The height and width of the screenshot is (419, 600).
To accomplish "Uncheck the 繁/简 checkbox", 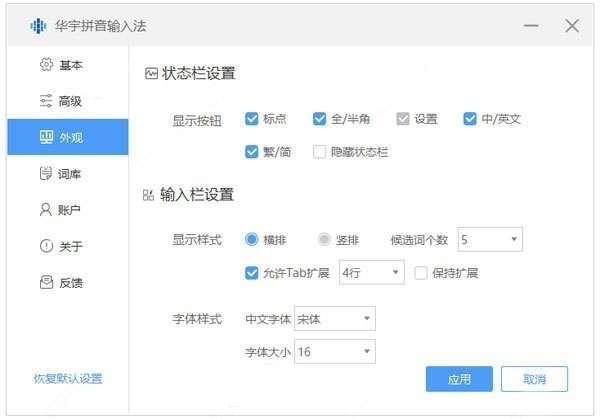I will click(x=251, y=152).
